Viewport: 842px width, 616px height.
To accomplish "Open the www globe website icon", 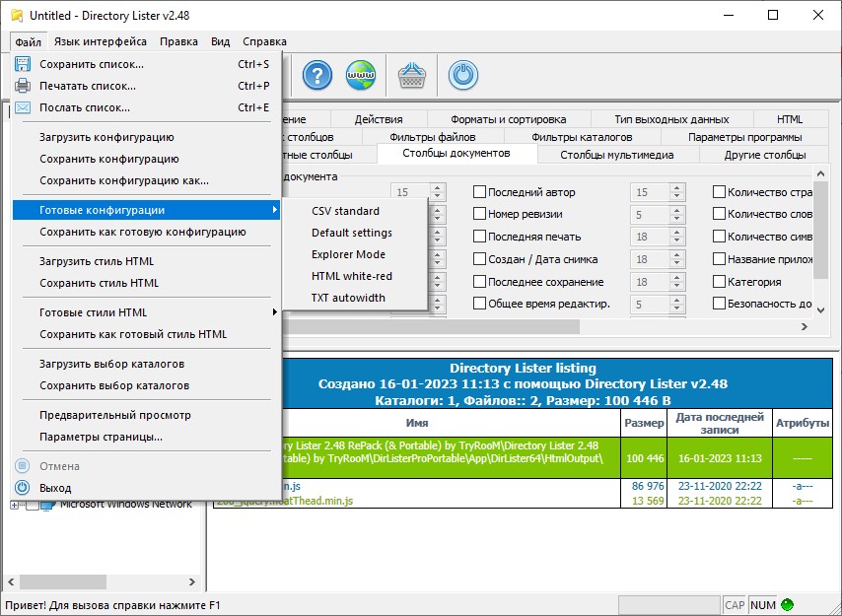I will (360, 75).
